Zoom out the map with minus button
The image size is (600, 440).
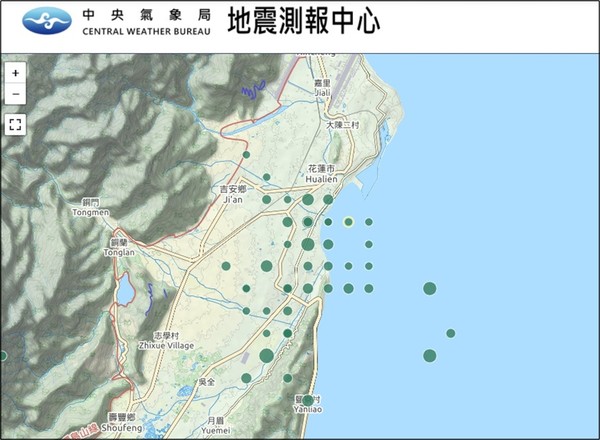[x=15, y=94]
